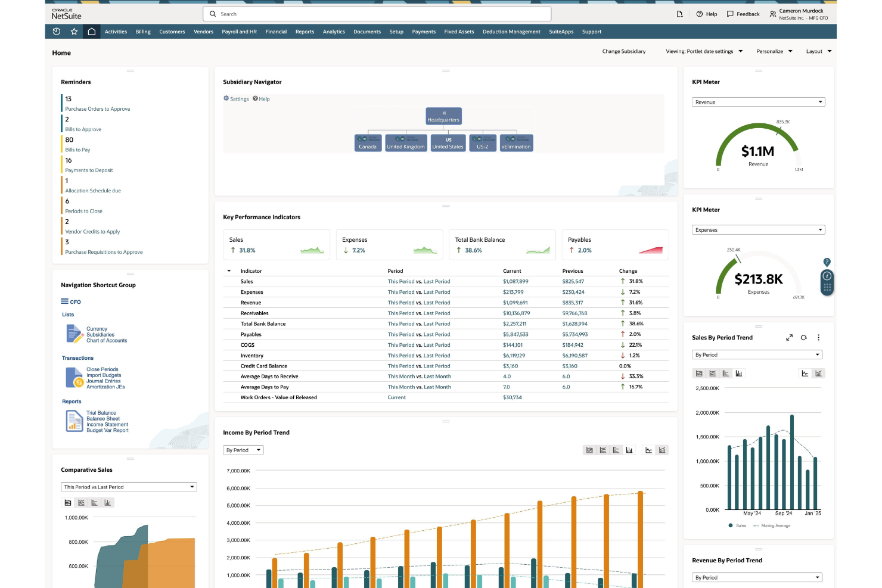
Task: Switch Comparative Sales to column chart
Action: click(x=108, y=503)
